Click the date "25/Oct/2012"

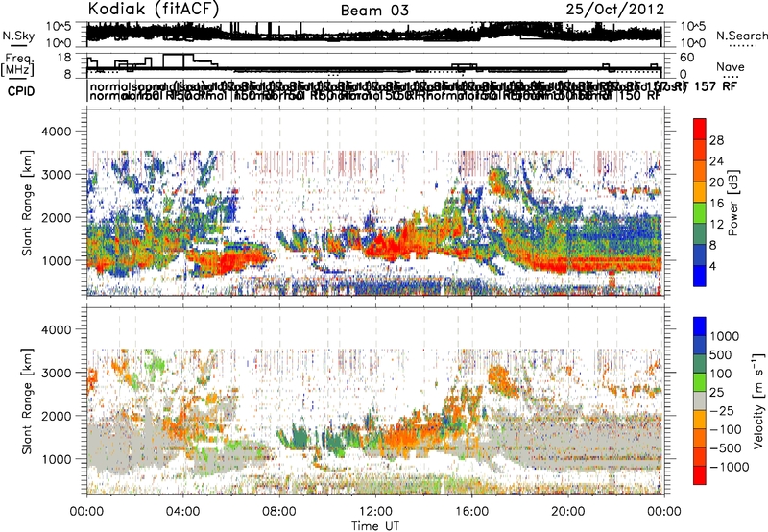point(615,10)
